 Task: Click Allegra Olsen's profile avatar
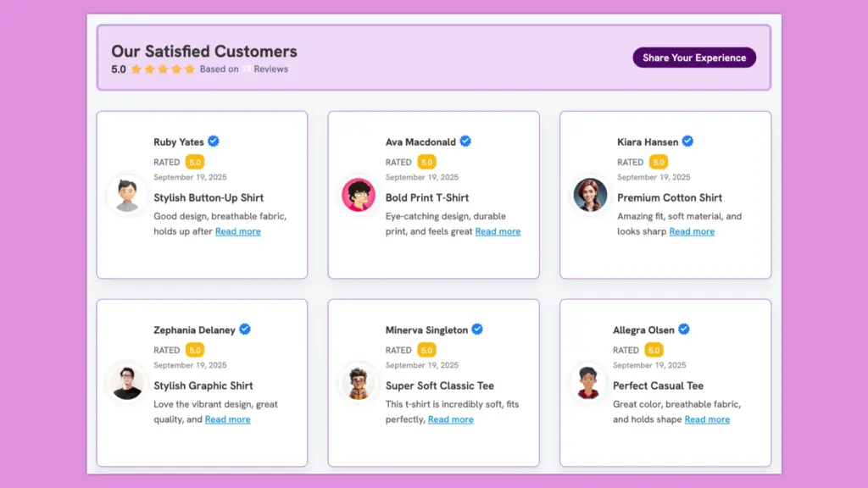coord(587,382)
